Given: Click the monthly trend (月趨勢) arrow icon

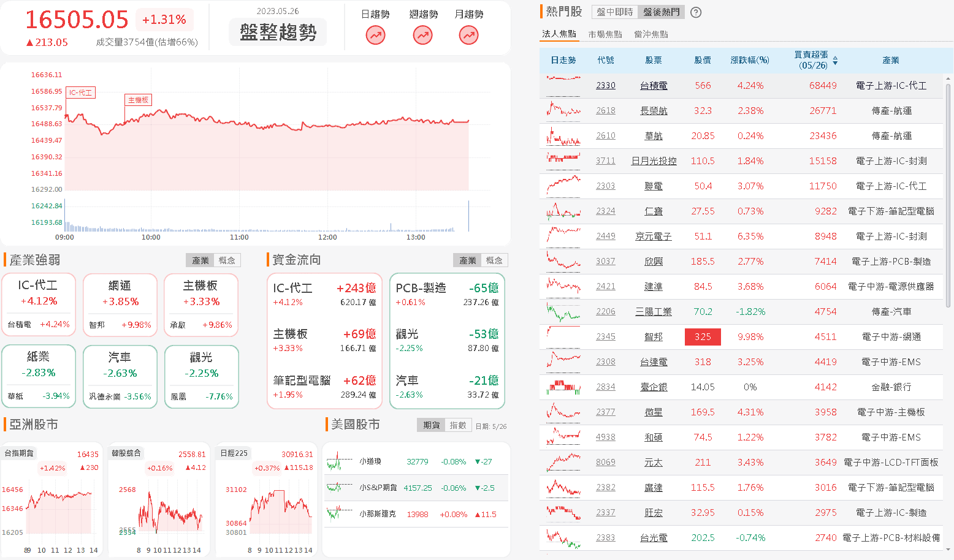Looking at the screenshot, I should (x=469, y=36).
